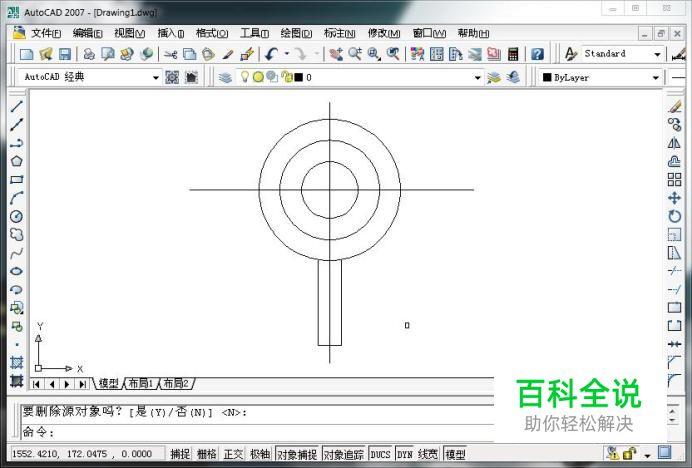692x468 pixels.
Task: Select the Rectangle draw tool
Action: pyautogui.click(x=17, y=179)
